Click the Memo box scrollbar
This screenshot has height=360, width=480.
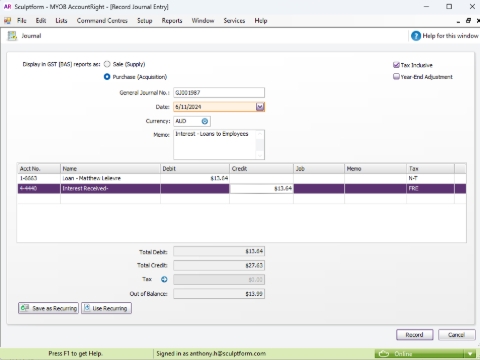pyautogui.click(x=260, y=144)
